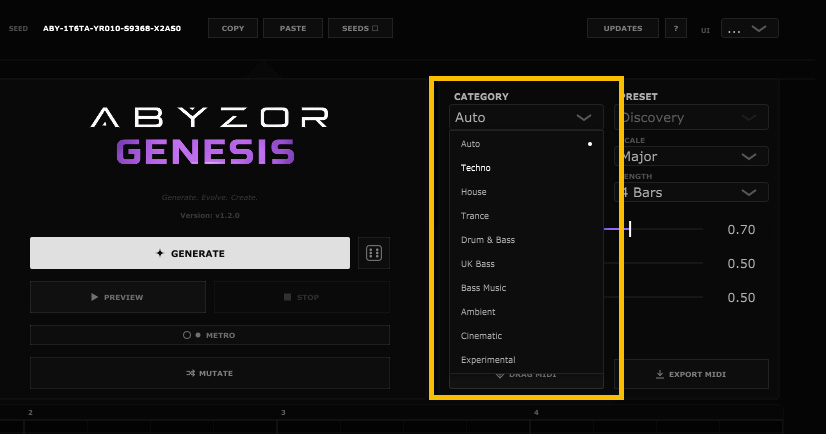
Task: Click the GENERATE button
Action: pos(190,253)
